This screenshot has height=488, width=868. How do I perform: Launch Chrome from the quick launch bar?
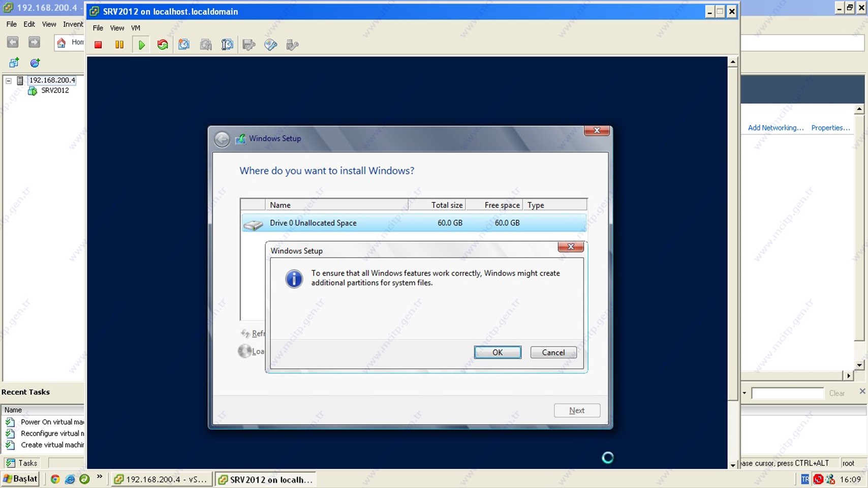pyautogui.click(x=55, y=479)
